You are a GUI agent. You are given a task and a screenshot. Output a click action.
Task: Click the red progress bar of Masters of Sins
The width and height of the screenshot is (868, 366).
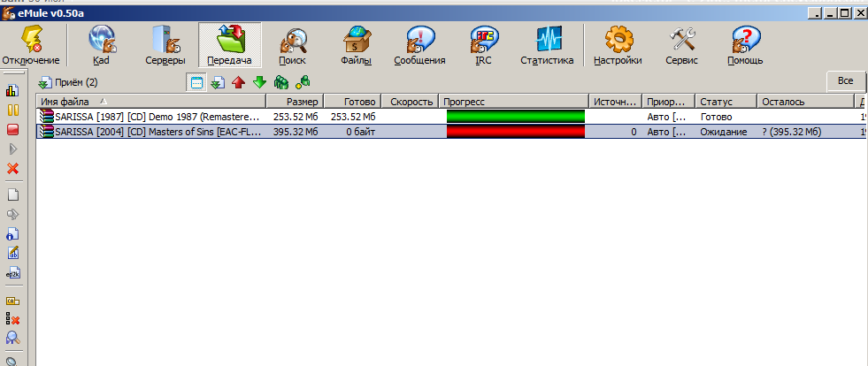(515, 132)
